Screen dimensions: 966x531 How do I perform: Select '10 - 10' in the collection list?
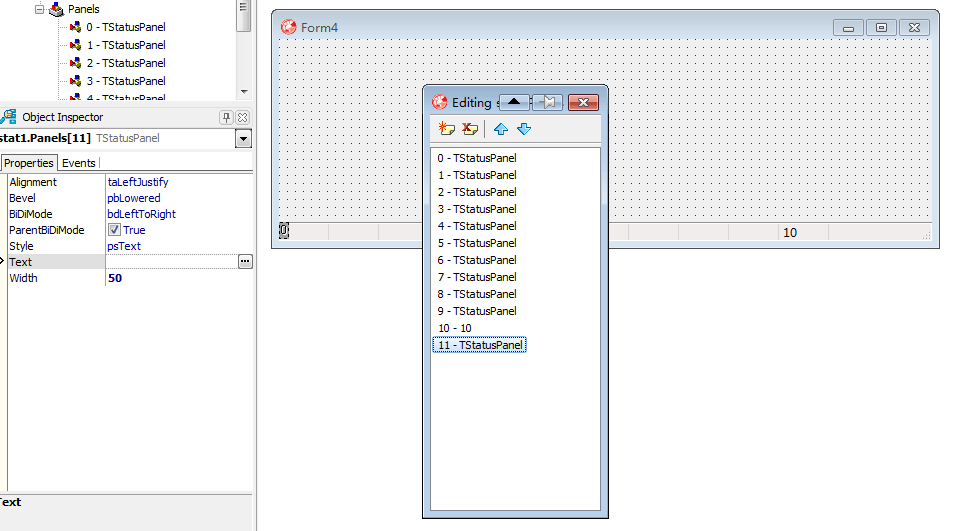click(x=455, y=328)
